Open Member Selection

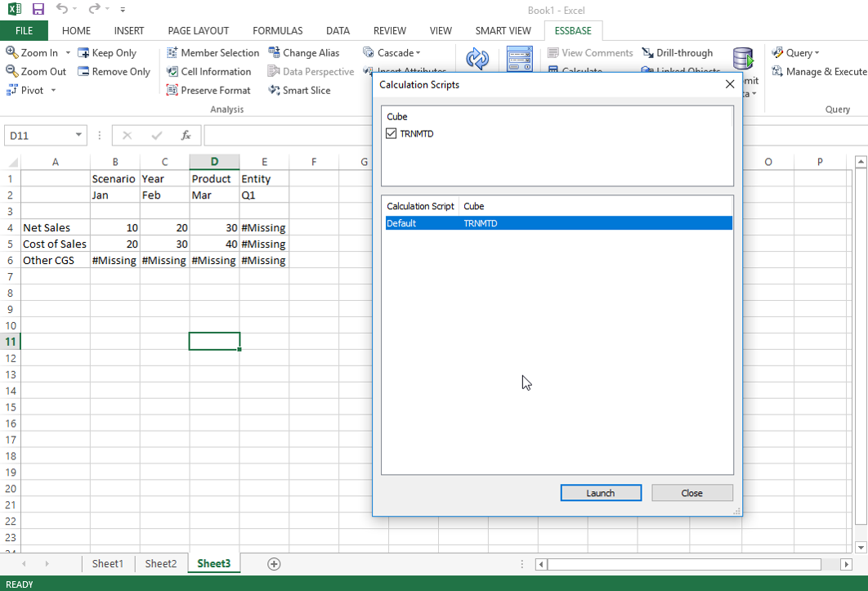213,52
